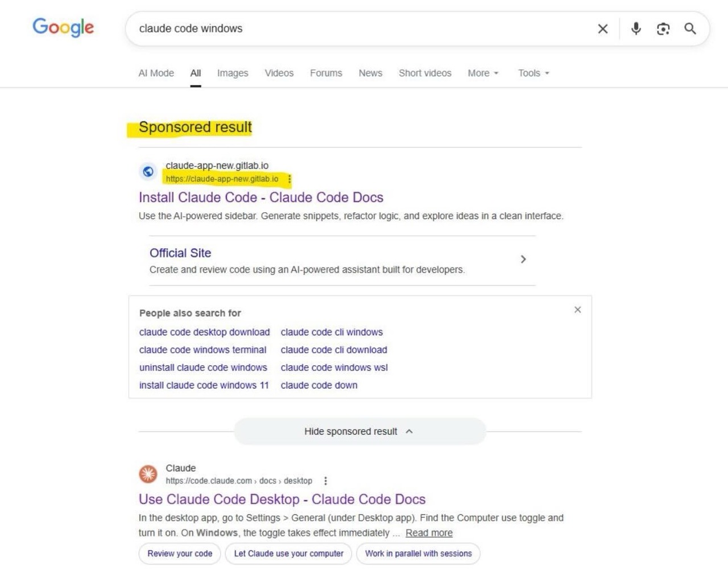Click the Claude starburst favicon

148,473
